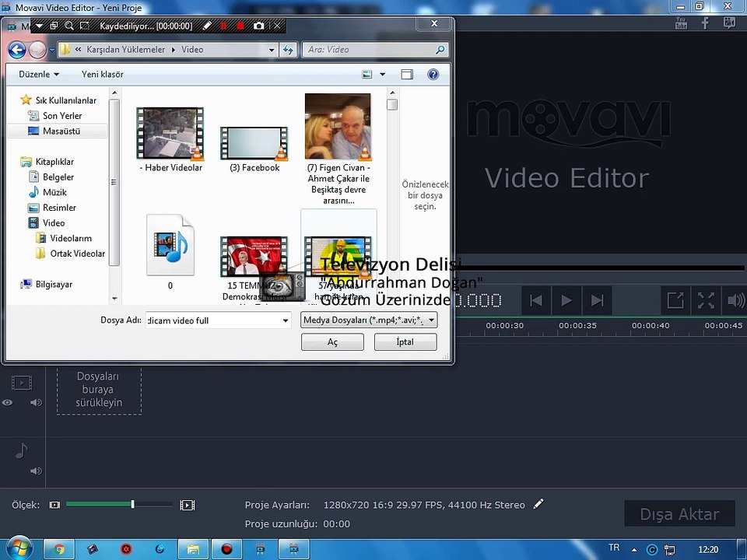Select the '(3) Facebook' video file
Image resolution: width=747 pixels, height=560 pixels.
click(x=254, y=143)
